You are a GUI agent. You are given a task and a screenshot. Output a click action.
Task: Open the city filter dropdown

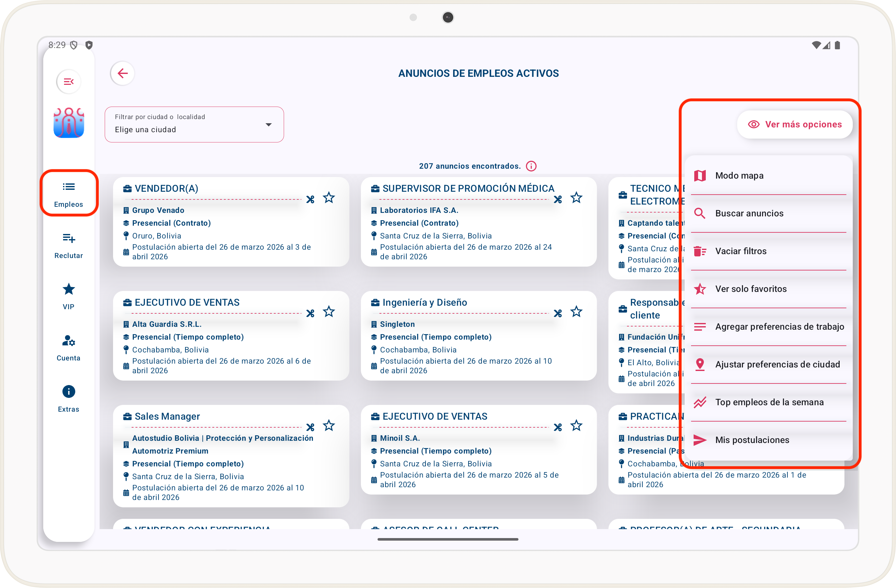pyautogui.click(x=194, y=125)
